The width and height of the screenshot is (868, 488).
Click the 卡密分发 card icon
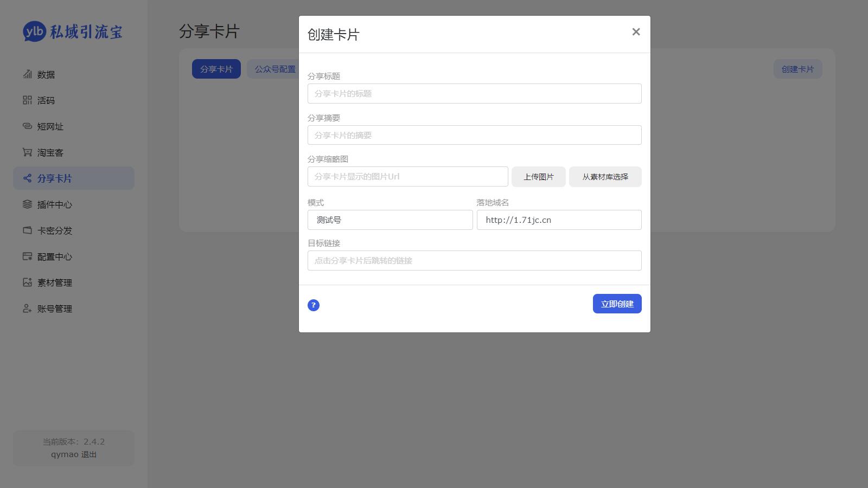pyautogui.click(x=27, y=230)
